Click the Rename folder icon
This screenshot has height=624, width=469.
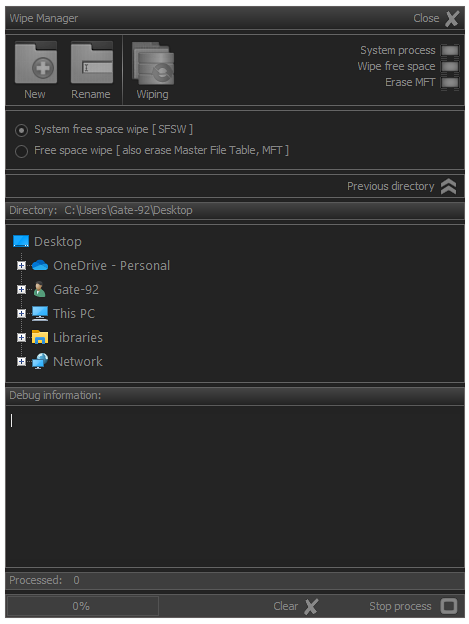tap(92, 63)
